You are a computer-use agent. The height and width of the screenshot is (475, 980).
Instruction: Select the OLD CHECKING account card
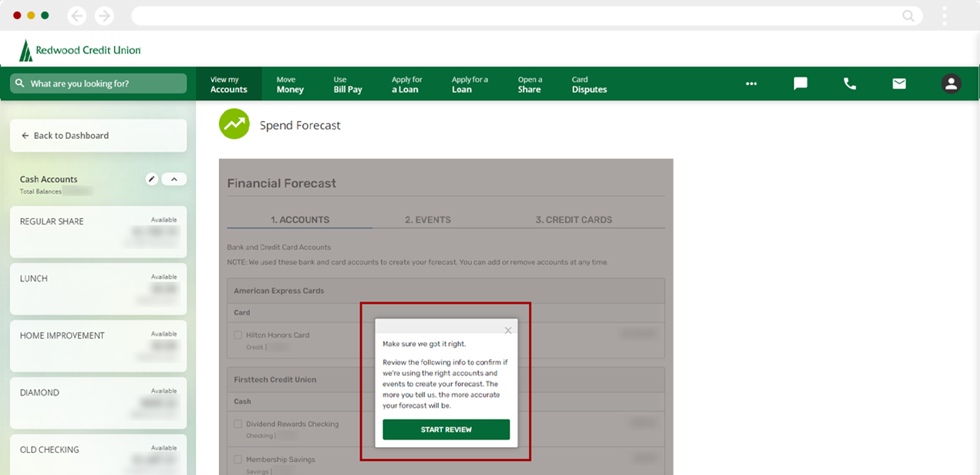98,454
